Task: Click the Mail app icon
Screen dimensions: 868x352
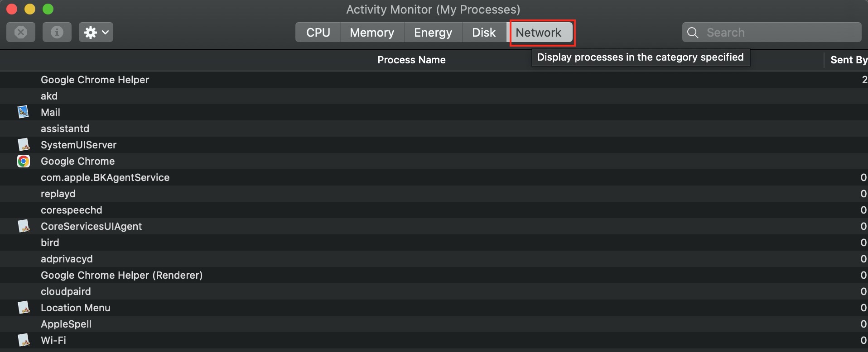Action: tap(23, 112)
